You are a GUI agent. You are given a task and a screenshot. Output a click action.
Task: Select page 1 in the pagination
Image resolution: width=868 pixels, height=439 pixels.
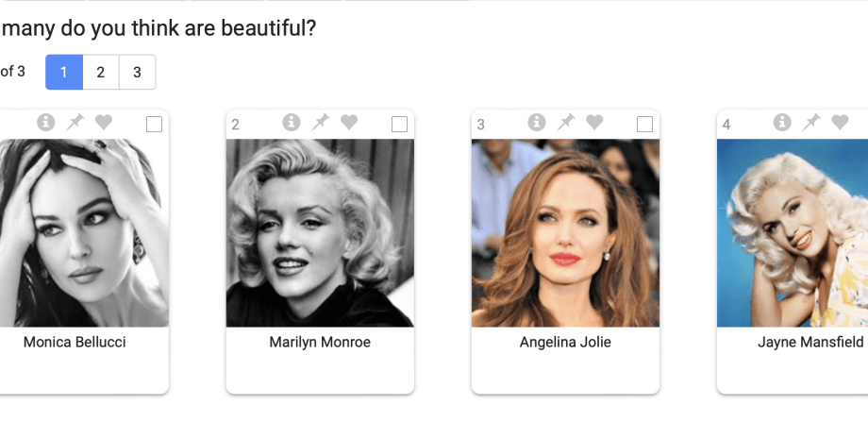tap(64, 73)
